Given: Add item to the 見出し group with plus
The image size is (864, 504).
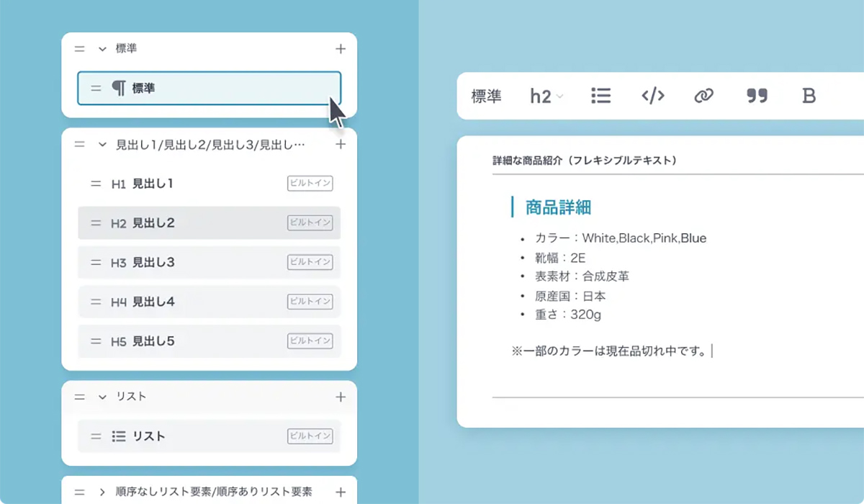Looking at the screenshot, I should click(x=341, y=145).
